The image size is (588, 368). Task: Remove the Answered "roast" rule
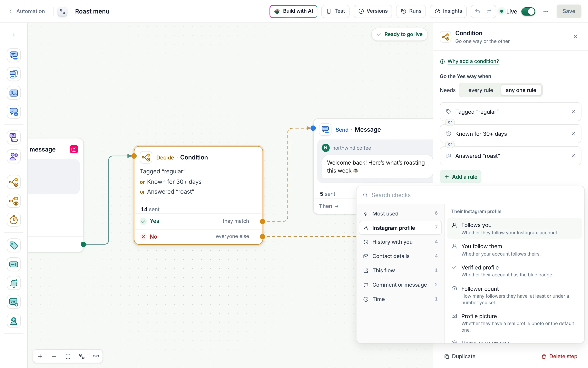(x=573, y=156)
